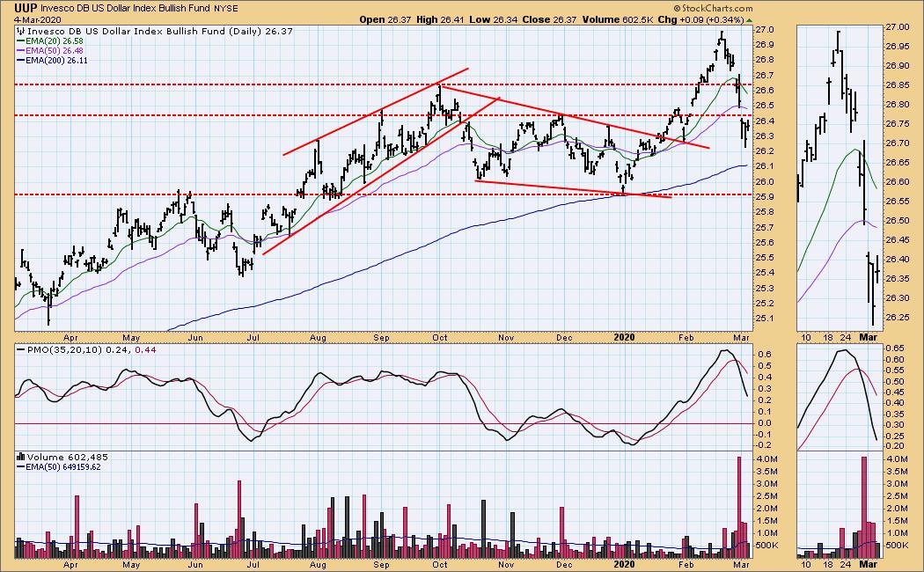
Task: Click the 0.65 PMO zoom axis label
Action: pos(896,348)
